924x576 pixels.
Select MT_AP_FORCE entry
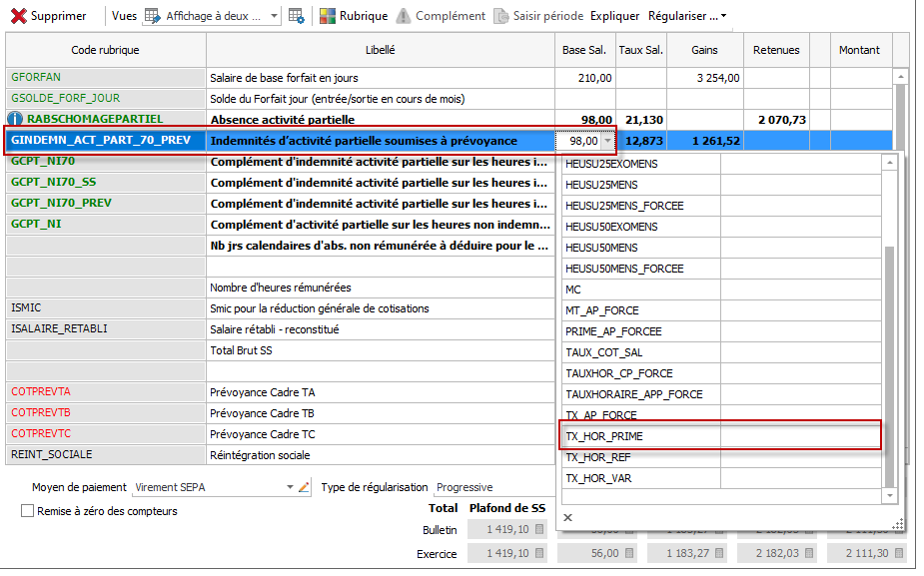coord(719,310)
